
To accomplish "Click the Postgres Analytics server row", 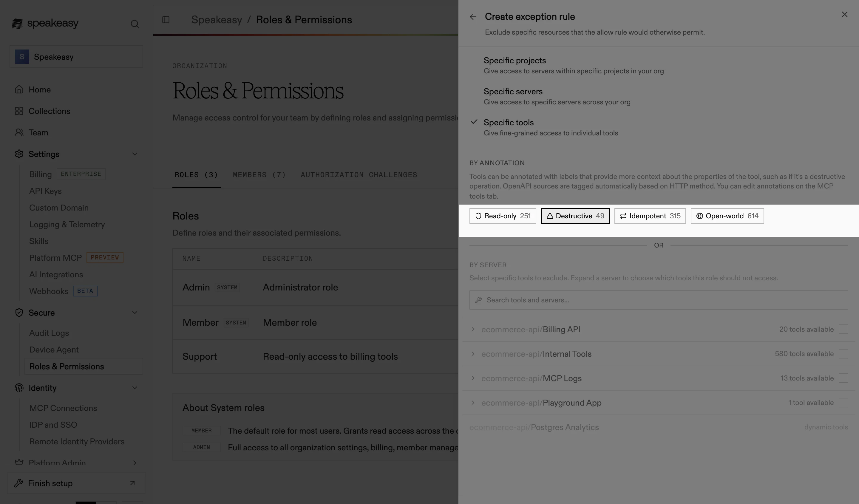I will (x=659, y=427).
